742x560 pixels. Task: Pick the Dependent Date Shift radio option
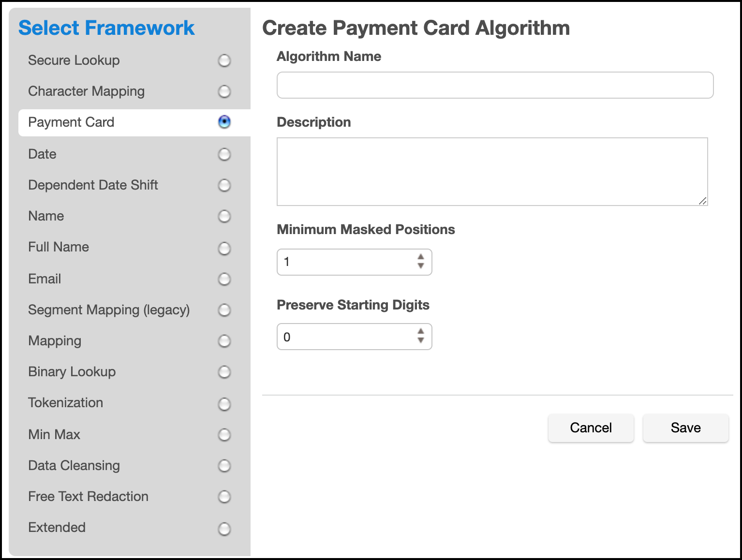point(224,185)
